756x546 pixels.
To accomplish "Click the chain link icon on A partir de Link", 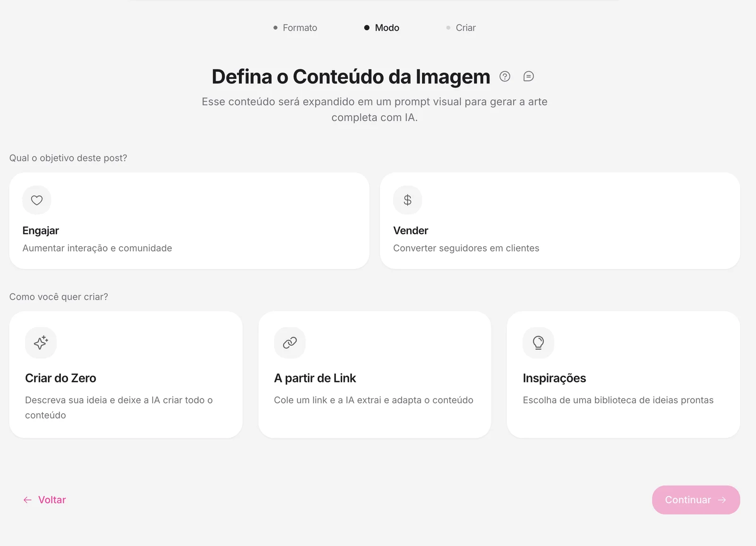I will point(290,342).
